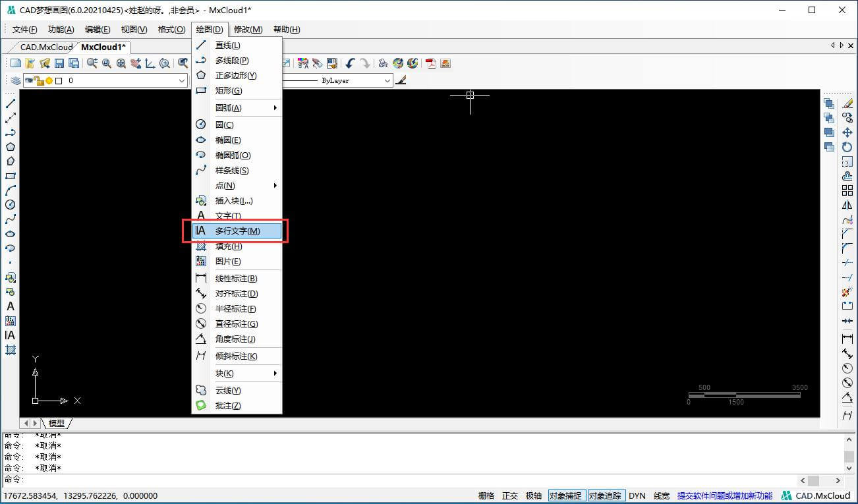This screenshot has height=504, width=858.
Task: Click the Erase tool in right toolbar
Action: point(847,103)
